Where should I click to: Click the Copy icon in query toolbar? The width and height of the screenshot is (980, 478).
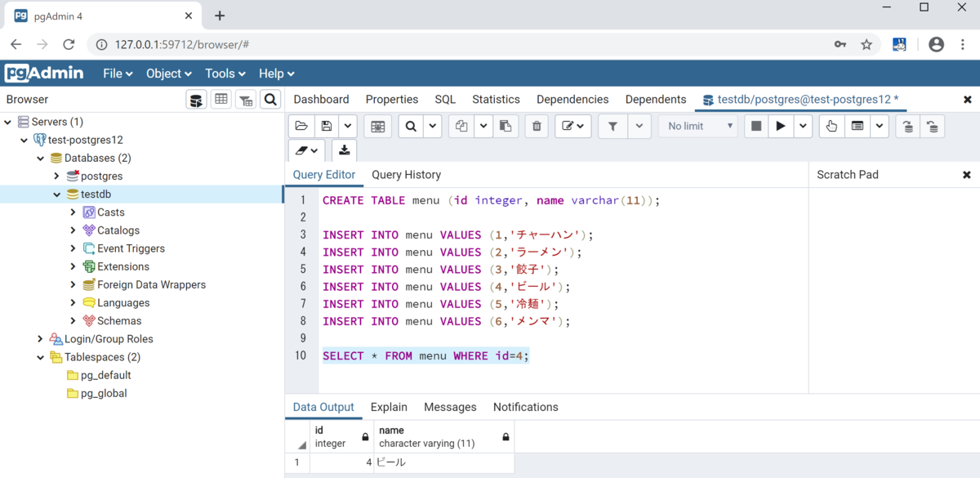461,126
